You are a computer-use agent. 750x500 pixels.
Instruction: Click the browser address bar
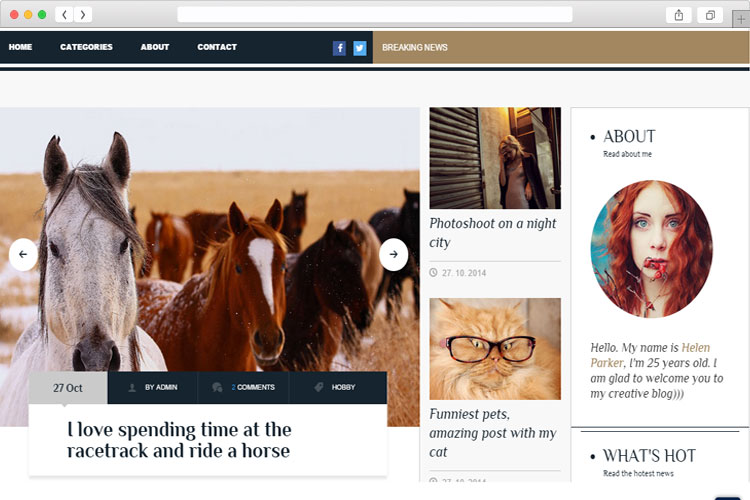(x=375, y=14)
